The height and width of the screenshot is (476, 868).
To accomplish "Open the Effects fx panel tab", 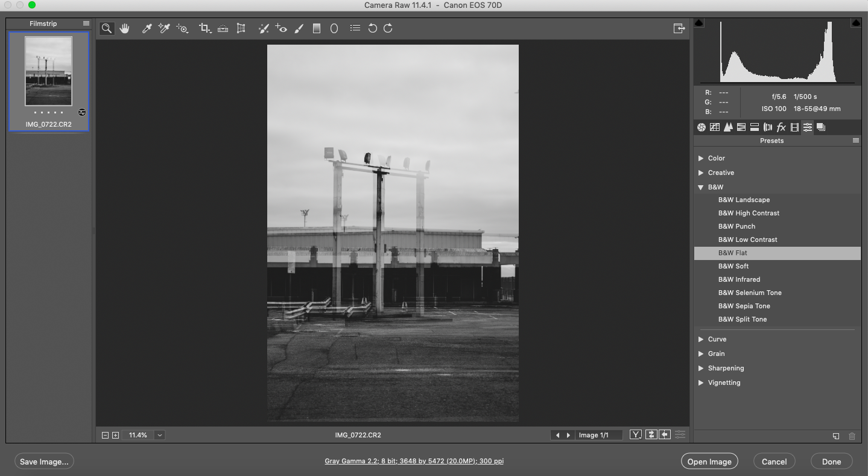I will pos(781,127).
